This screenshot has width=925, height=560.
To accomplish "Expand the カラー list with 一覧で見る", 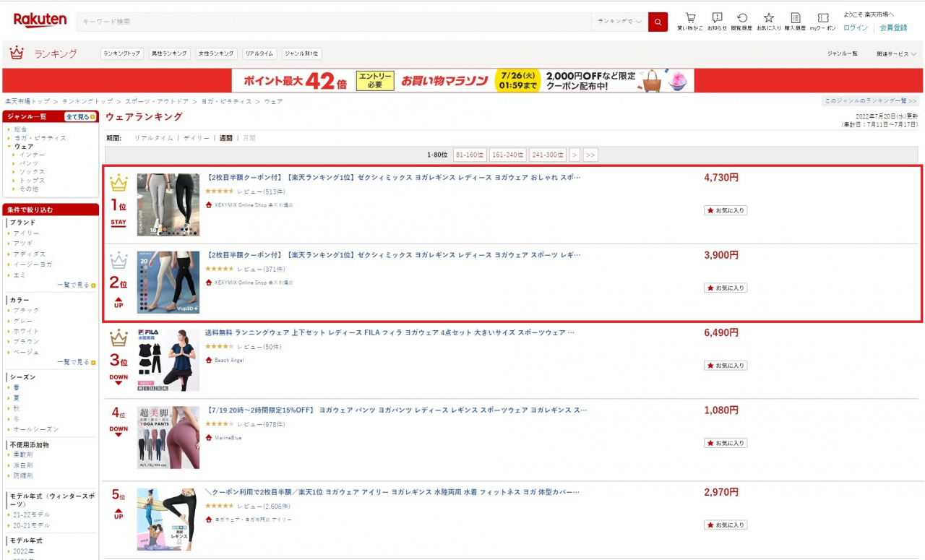I will (76, 362).
